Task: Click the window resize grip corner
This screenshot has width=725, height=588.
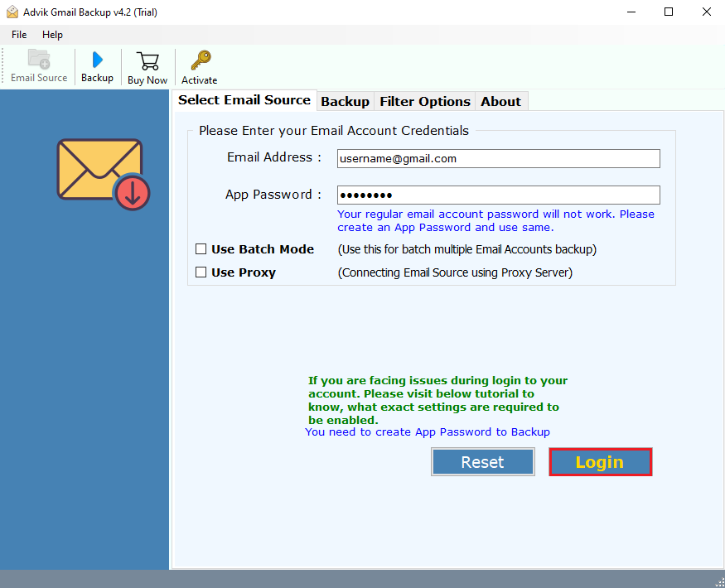Action: 719,582
